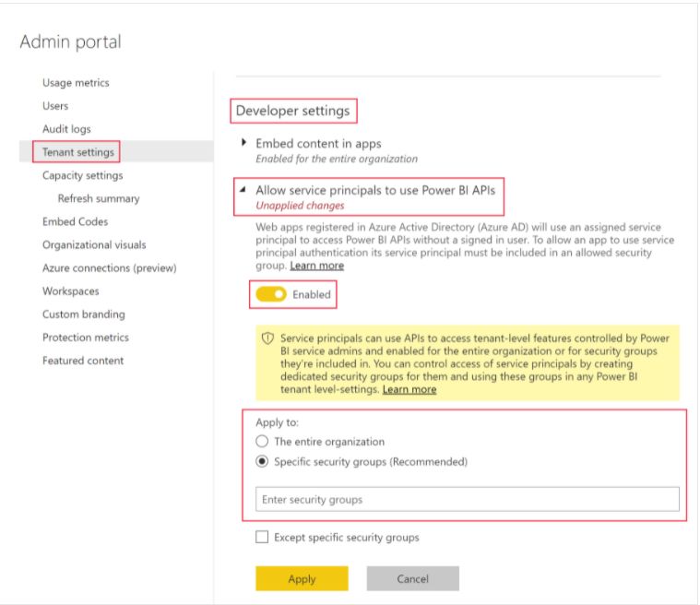This screenshot has height=605, width=700.
Task: View Protection metrics
Action: coord(86,338)
